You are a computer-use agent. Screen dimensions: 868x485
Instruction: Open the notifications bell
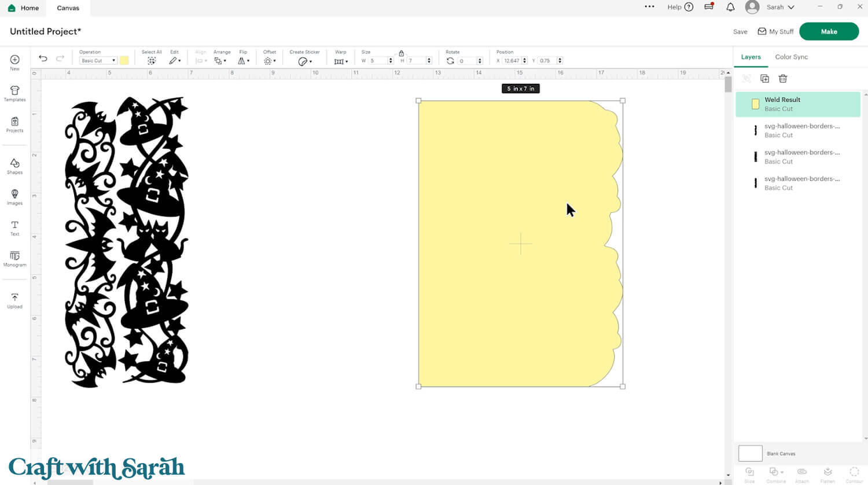point(730,7)
